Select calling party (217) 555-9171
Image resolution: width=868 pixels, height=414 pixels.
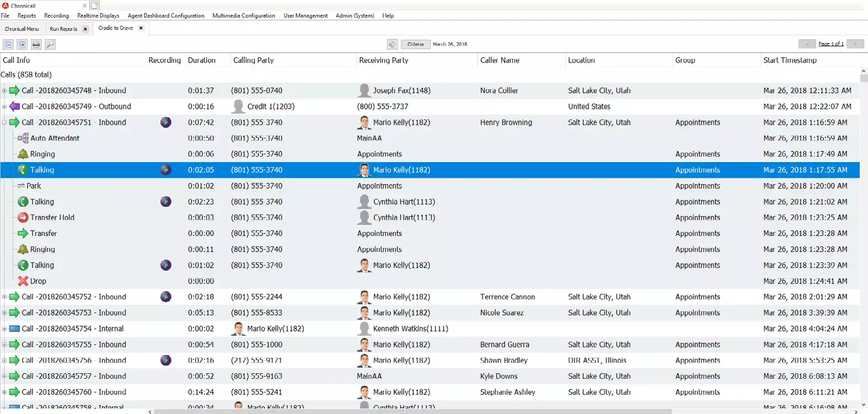[x=256, y=361]
